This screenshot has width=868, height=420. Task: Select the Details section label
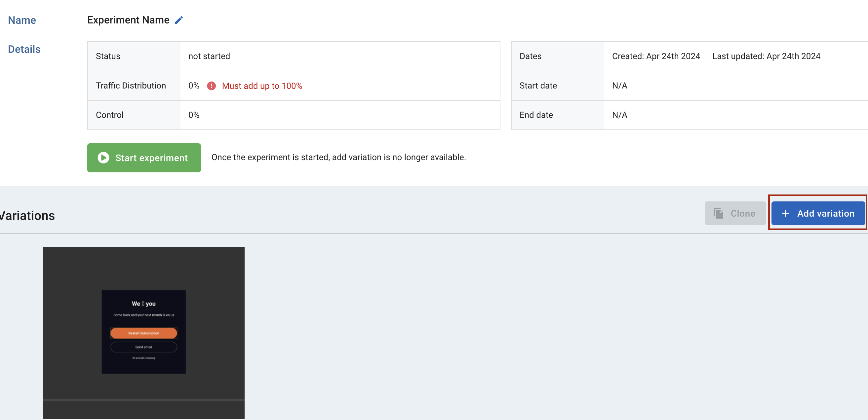tap(24, 49)
